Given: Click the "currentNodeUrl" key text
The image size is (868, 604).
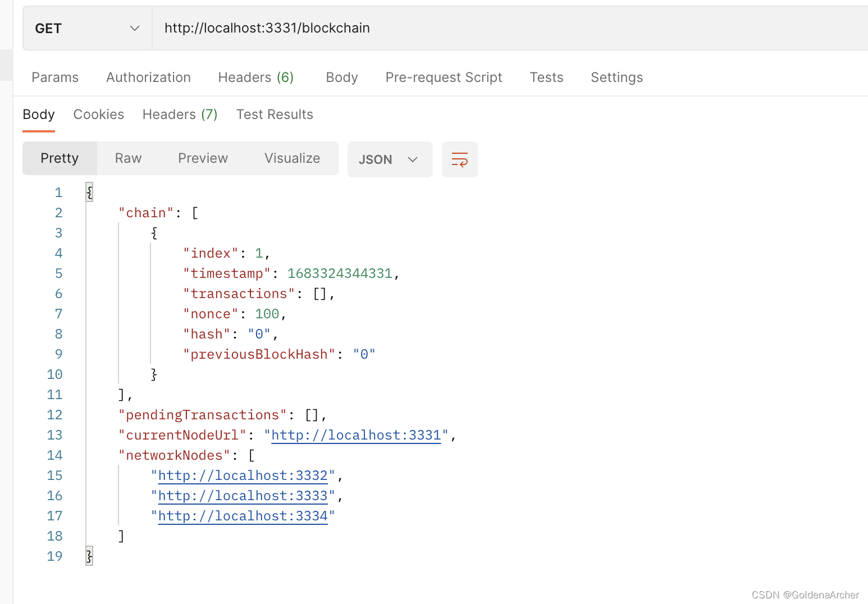Looking at the screenshot, I should [x=182, y=435].
